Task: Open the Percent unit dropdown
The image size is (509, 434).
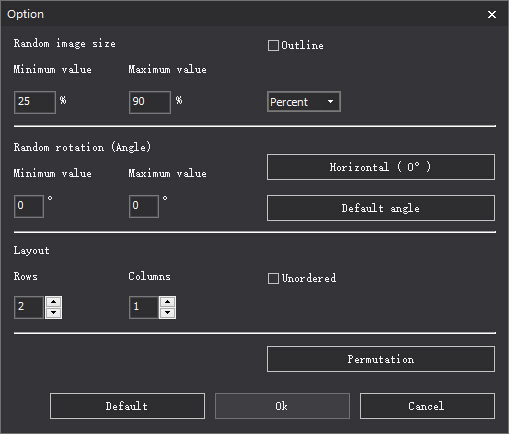Action: pyautogui.click(x=304, y=102)
